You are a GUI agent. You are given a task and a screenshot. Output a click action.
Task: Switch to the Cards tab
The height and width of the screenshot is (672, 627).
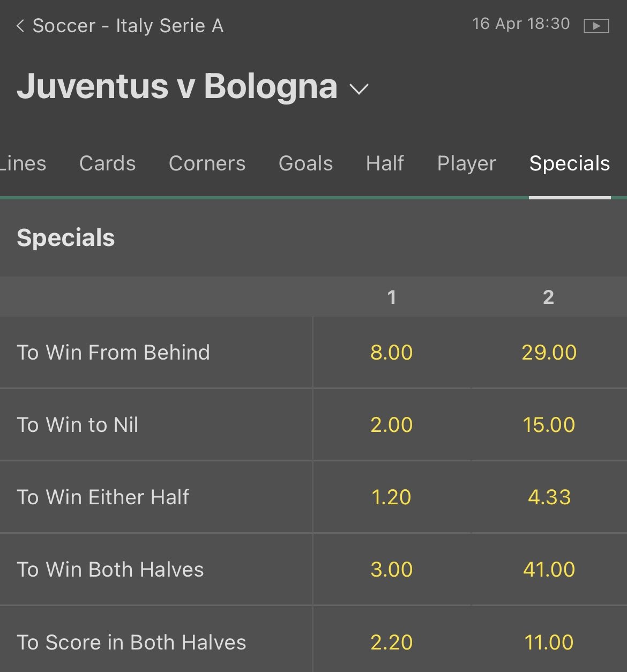point(107,163)
